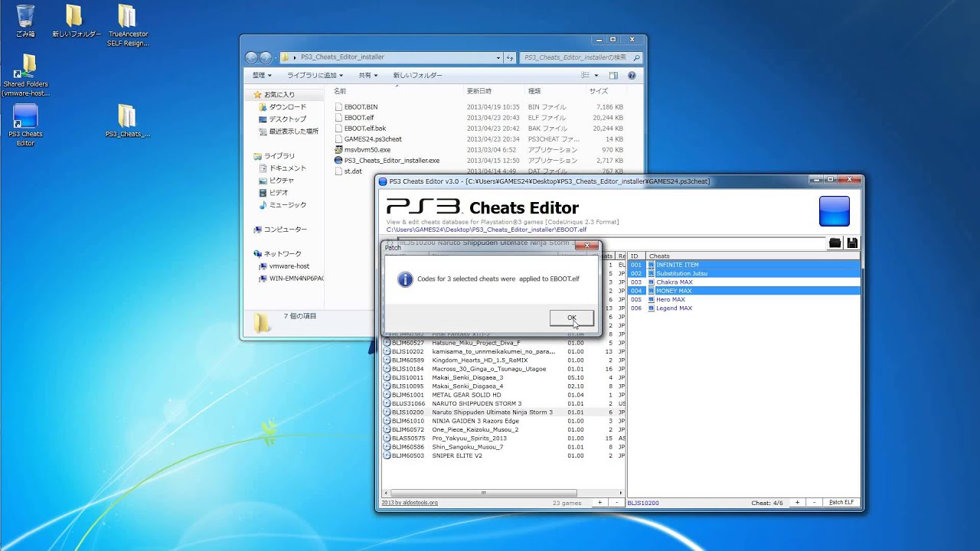Open the aldostools.org link

coord(410,503)
